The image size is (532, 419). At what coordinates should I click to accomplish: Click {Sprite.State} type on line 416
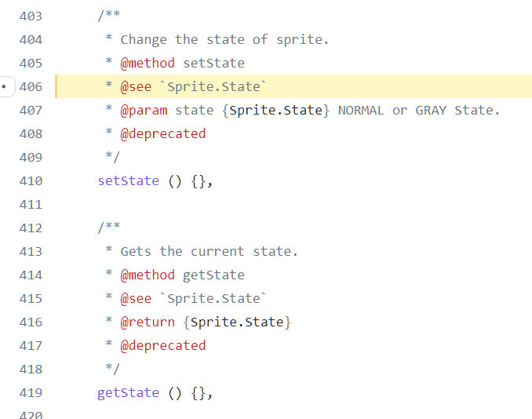pos(241,322)
